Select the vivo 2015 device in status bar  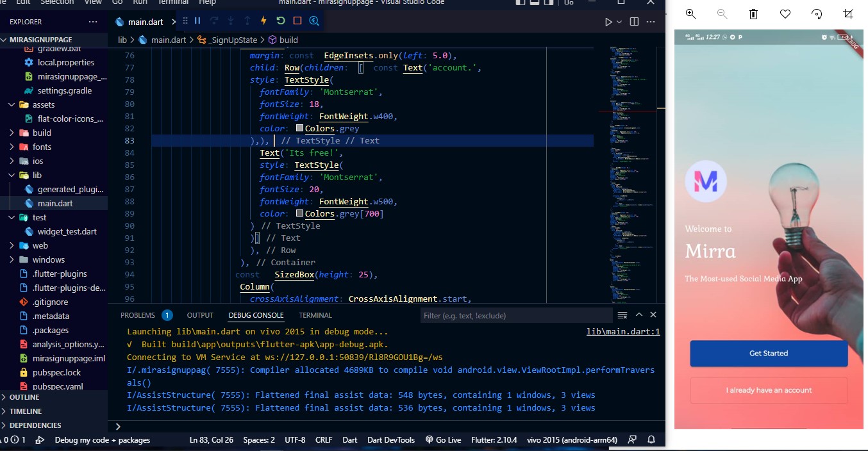(572, 440)
